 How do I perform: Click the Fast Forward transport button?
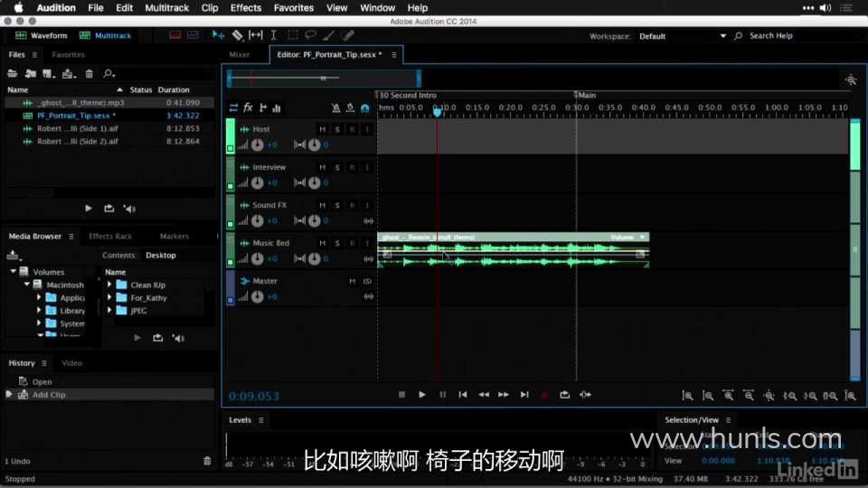(x=504, y=395)
